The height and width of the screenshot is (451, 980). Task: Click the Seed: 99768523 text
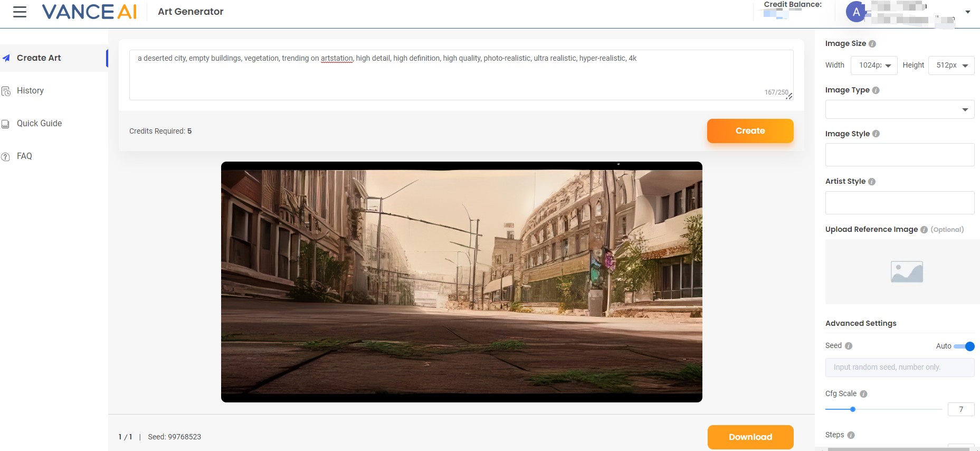174,437
